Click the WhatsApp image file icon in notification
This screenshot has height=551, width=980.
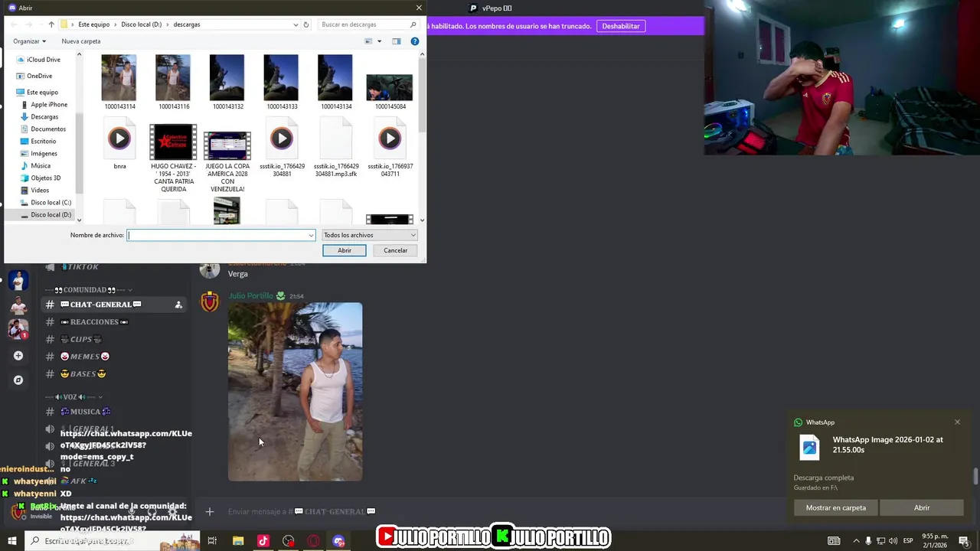tap(809, 447)
